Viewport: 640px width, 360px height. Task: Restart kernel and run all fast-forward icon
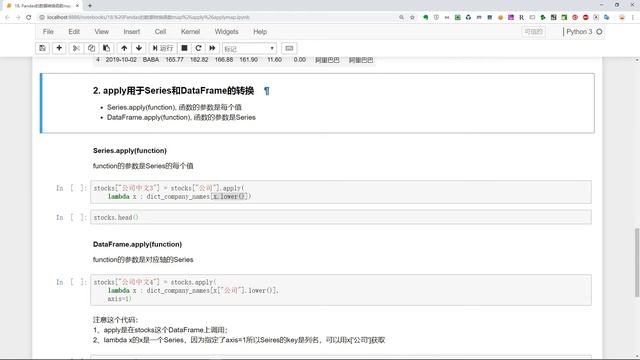(x=212, y=48)
